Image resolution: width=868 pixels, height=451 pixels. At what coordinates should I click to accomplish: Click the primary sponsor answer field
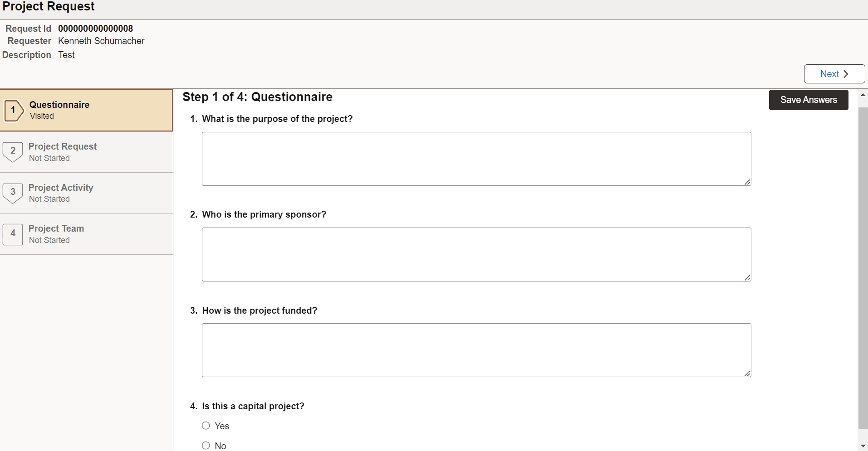click(x=476, y=254)
